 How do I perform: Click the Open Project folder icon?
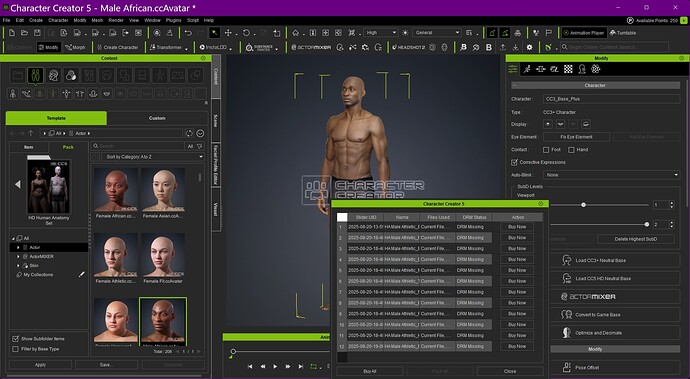point(25,33)
